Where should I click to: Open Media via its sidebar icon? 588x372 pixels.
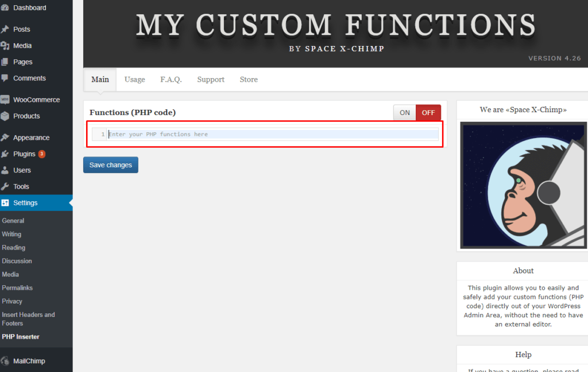pos(5,45)
